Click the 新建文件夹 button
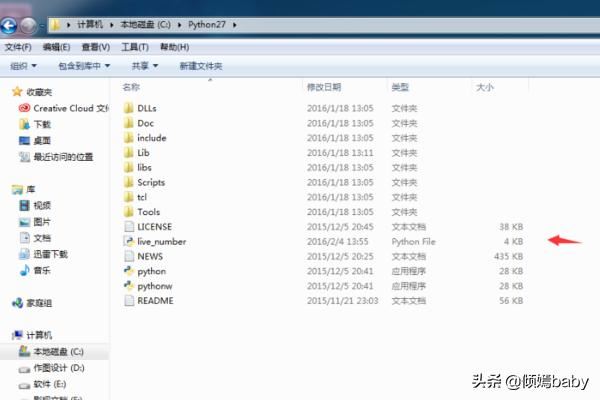600x400 pixels. click(x=201, y=66)
